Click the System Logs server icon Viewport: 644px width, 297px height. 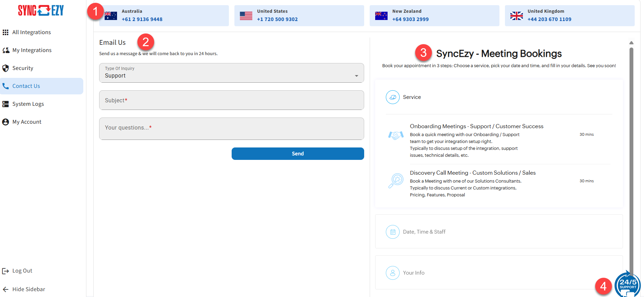point(6,104)
